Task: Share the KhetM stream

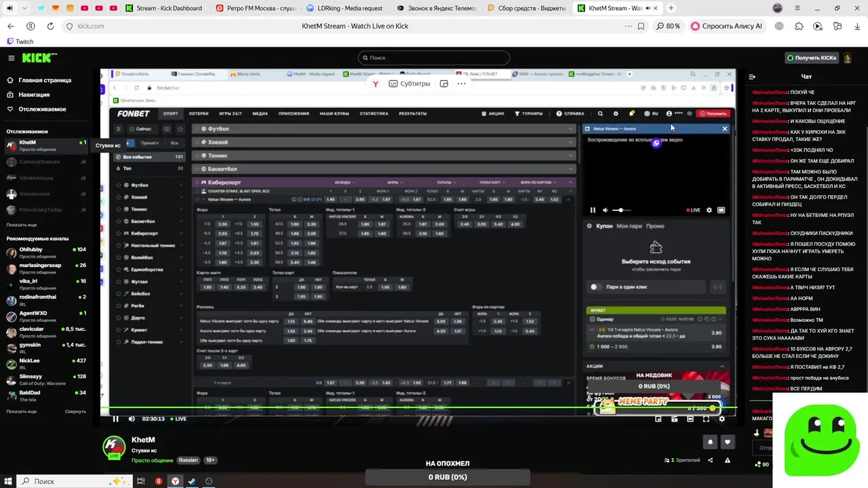Action: (x=710, y=460)
